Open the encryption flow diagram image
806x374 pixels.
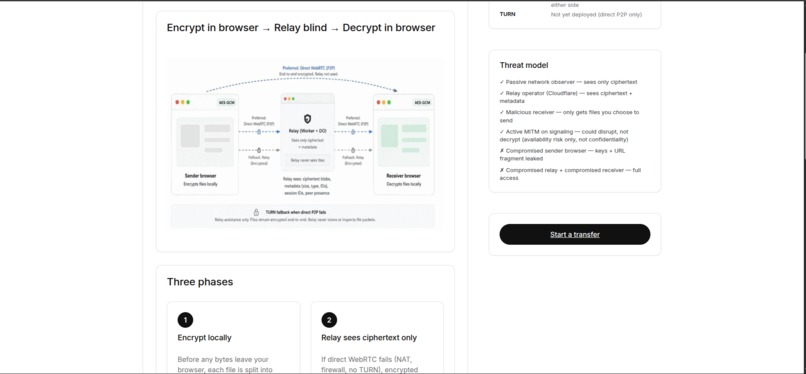305,144
